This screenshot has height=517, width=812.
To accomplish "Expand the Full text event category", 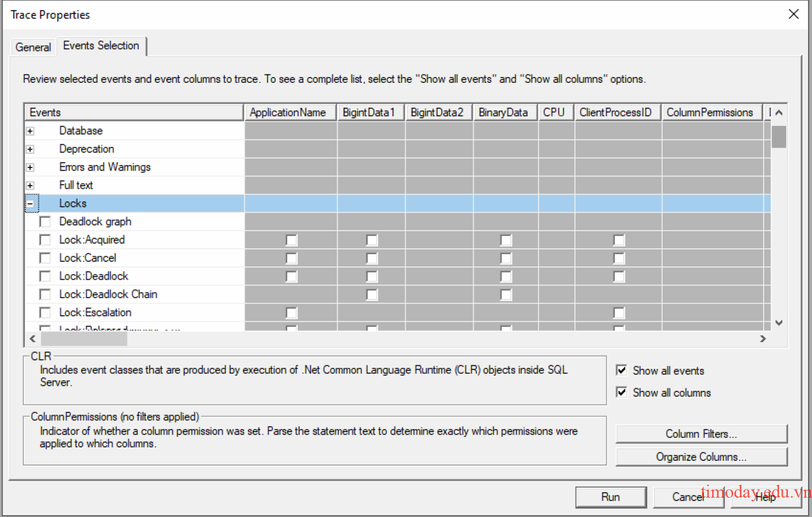I will pyautogui.click(x=30, y=185).
